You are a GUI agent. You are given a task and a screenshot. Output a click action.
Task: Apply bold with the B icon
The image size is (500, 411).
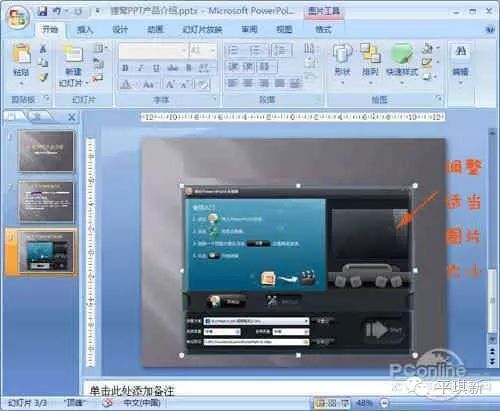[125, 68]
